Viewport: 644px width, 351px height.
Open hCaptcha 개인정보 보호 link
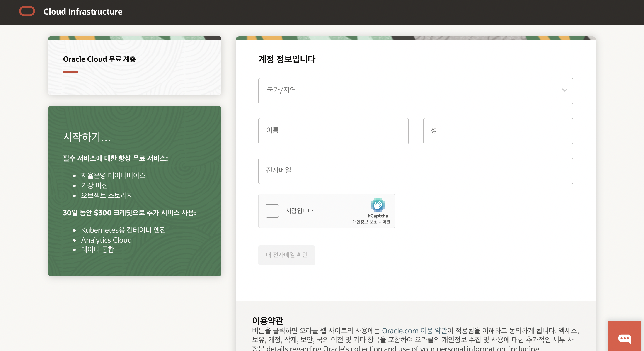click(x=365, y=222)
